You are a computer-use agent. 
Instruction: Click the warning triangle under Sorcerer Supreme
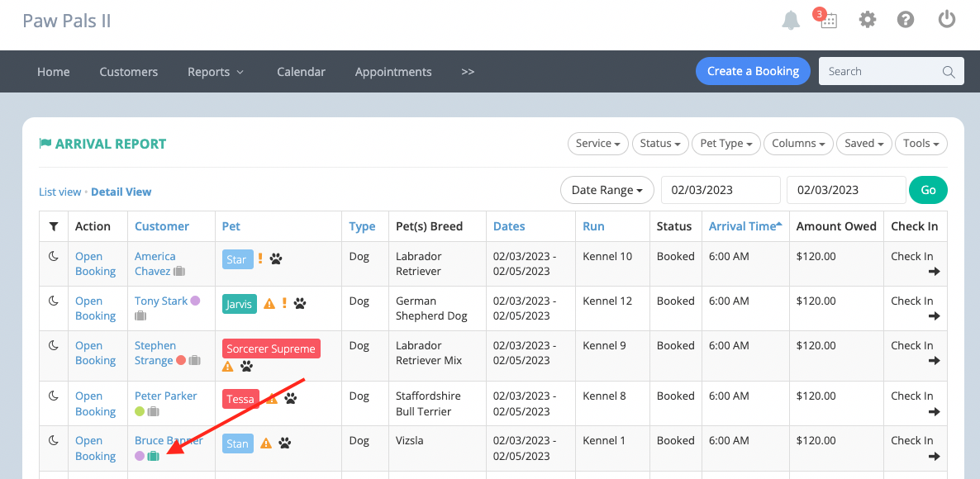(x=228, y=366)
